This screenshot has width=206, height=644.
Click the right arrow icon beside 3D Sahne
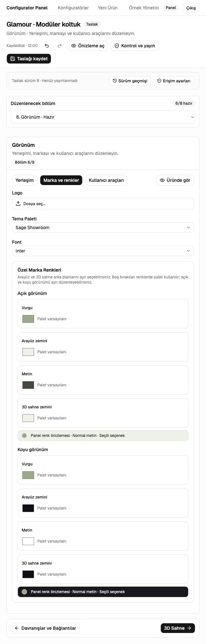point(189,628)
